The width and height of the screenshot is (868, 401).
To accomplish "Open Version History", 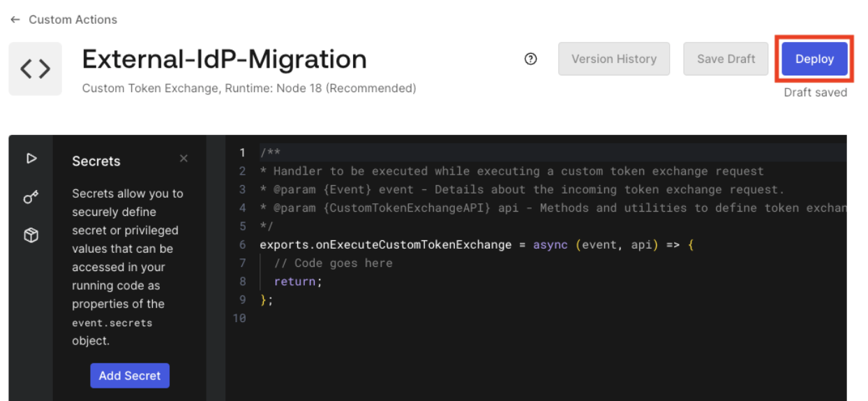I will coord(614,59).
